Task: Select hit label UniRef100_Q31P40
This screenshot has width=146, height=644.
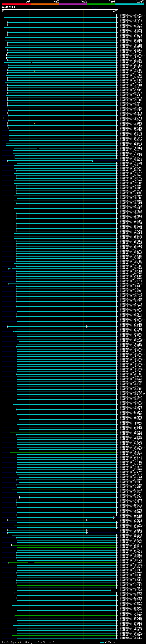Action: pyautogui.click(x=131, y=296)
